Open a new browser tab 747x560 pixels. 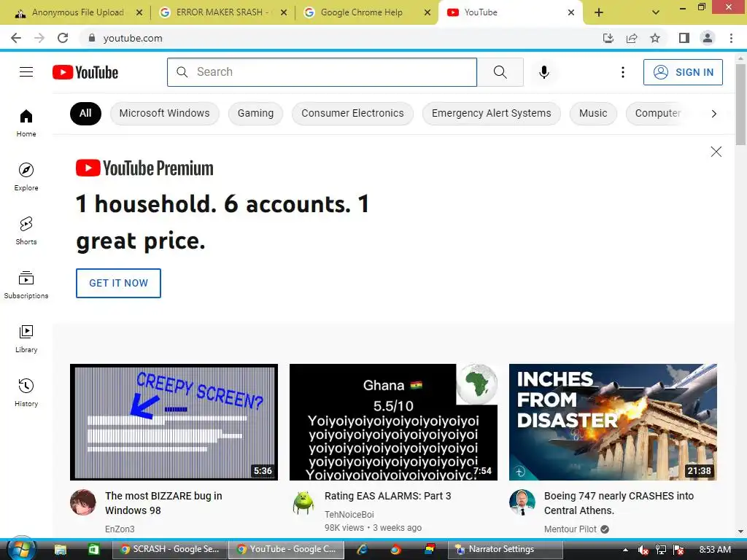599,12
